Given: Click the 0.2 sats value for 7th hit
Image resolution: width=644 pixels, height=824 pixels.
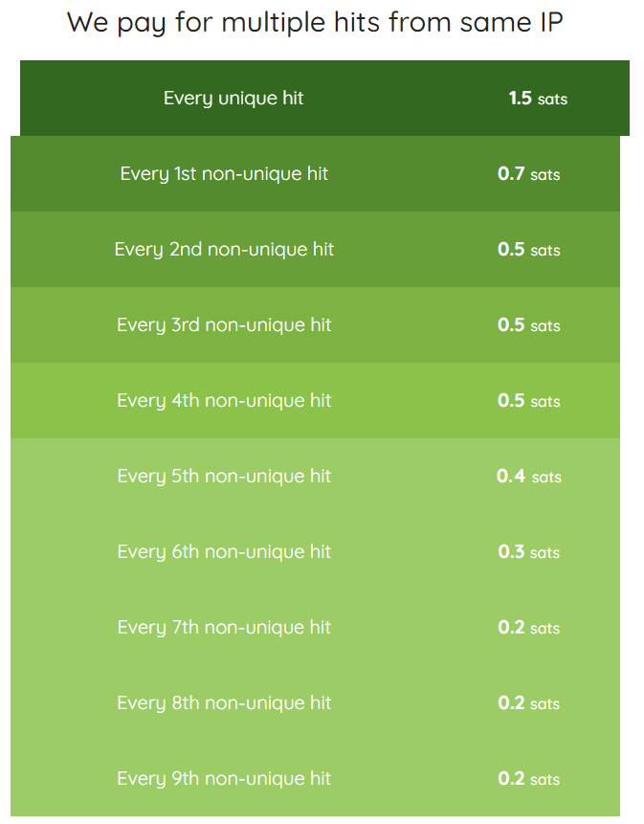Looking at the screenshot, I should point(528,628).
